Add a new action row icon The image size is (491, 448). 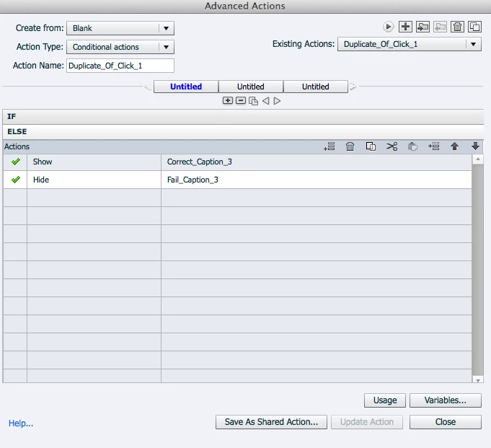pyautogui.click(x=329, y=146)
